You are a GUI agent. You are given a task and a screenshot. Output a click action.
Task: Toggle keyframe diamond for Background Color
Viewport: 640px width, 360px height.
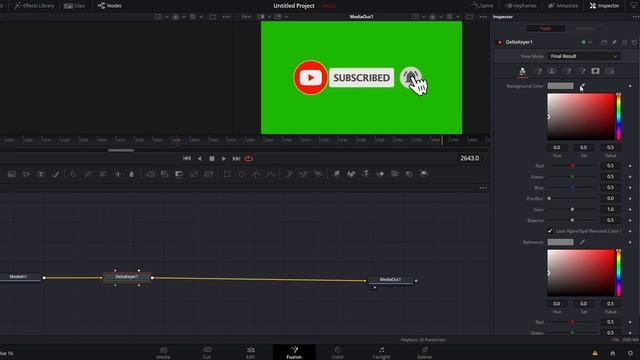(x=630, y=86)
